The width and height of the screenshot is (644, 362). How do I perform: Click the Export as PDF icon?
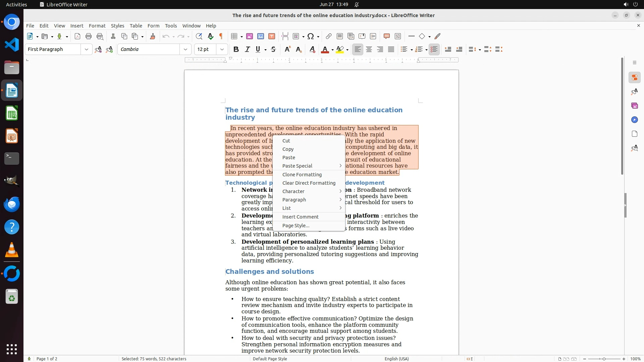(77, 37)
